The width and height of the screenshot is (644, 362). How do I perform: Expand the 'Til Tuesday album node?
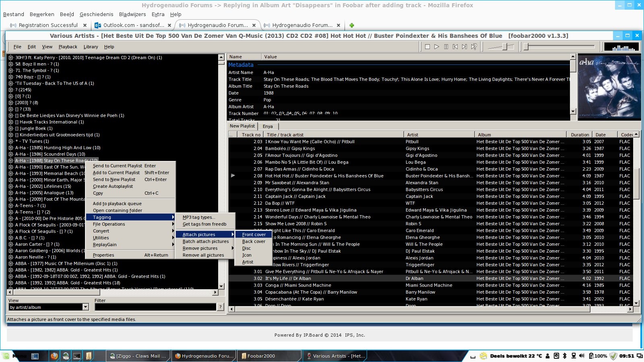tap(11, 83)
